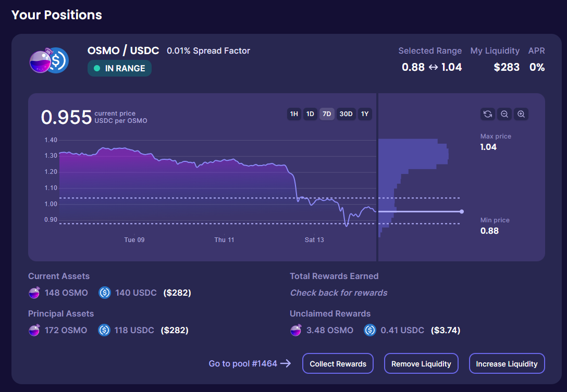Click OSMO icon under Principal Assets
Viewport: 567px width, 392px height.
[x=34, y=330]
